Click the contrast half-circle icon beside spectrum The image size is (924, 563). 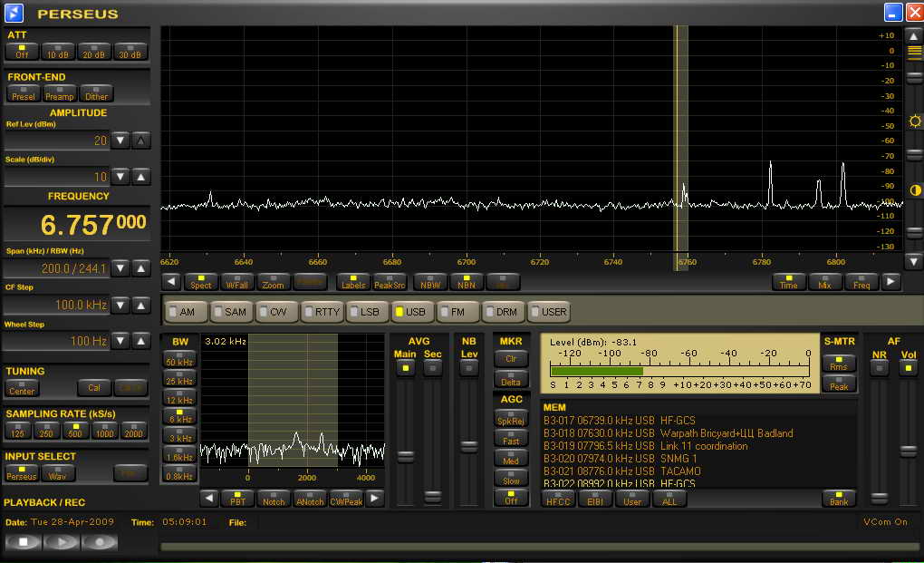pos(915,190)
